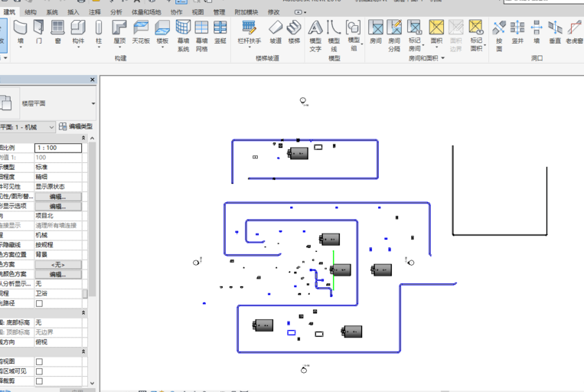This screenshot has width=584, height=392.
Task: Close the properties panel with X
Action: pos(93,80)
